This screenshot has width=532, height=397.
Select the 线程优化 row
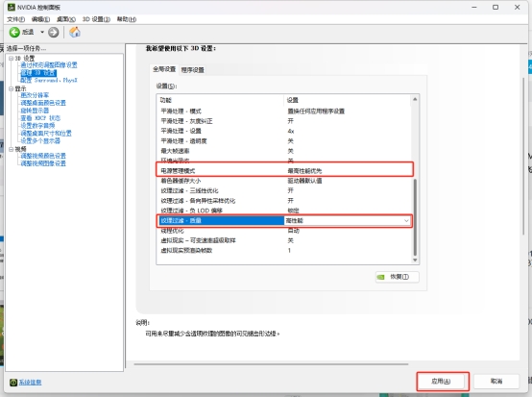click(x=284, y=231)
